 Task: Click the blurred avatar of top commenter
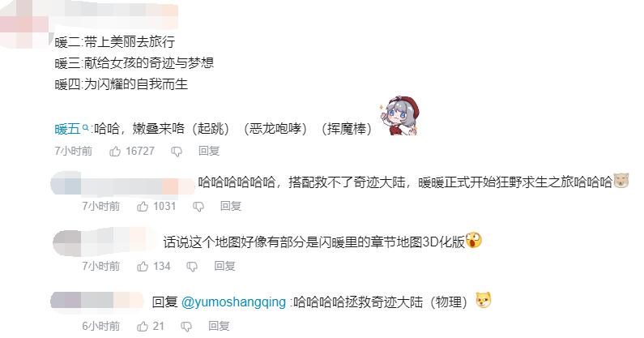click(25, 24)
